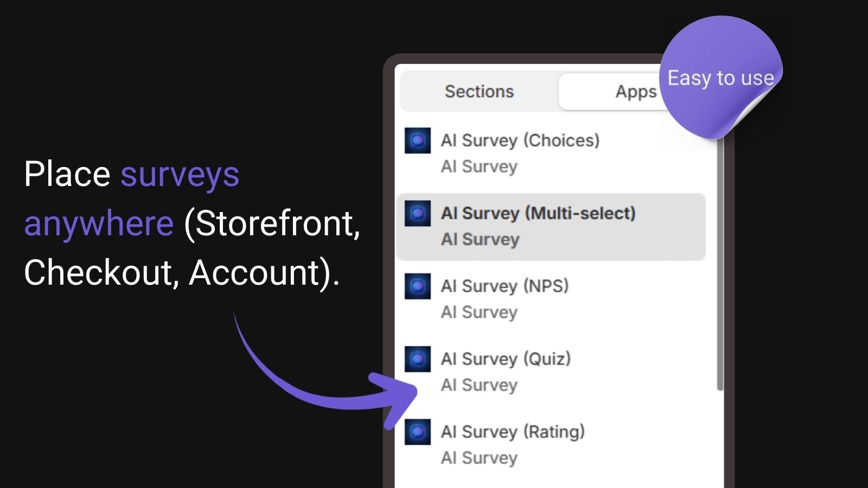This screenshot has width=868, height=488.
Task: Pick AI Survey (Rating) from the list
Action: coord(513,445)
